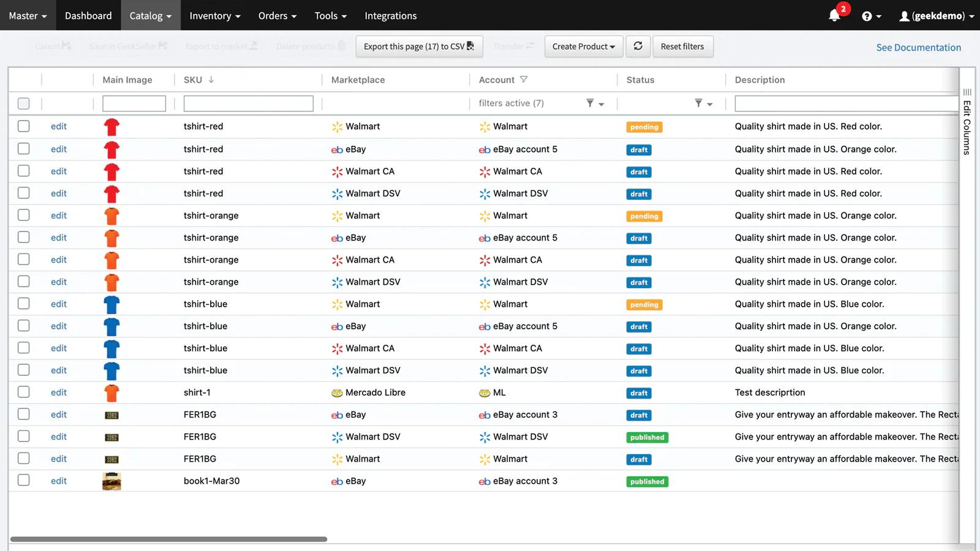This screenshot has width=980, height=551.
Task: Check the tshirt-blue Walmart CA row checkbox
Action: point(23,348)
